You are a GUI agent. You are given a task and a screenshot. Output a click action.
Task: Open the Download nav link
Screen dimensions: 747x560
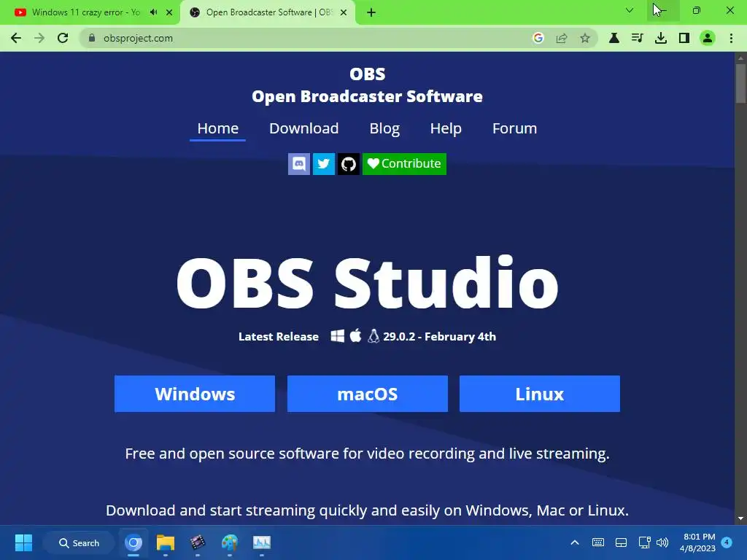coord(304,128)
